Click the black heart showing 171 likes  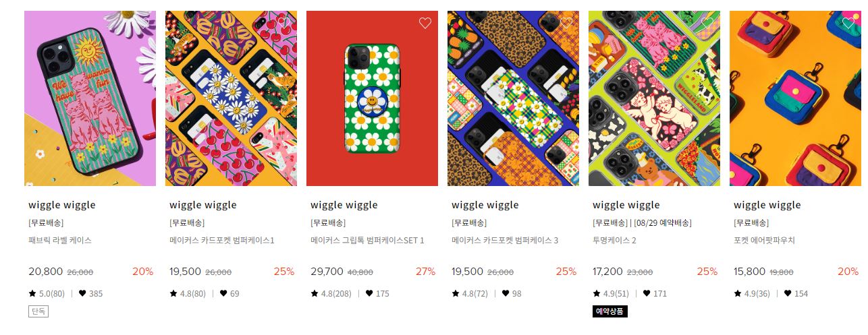click(x=647, y=293)
